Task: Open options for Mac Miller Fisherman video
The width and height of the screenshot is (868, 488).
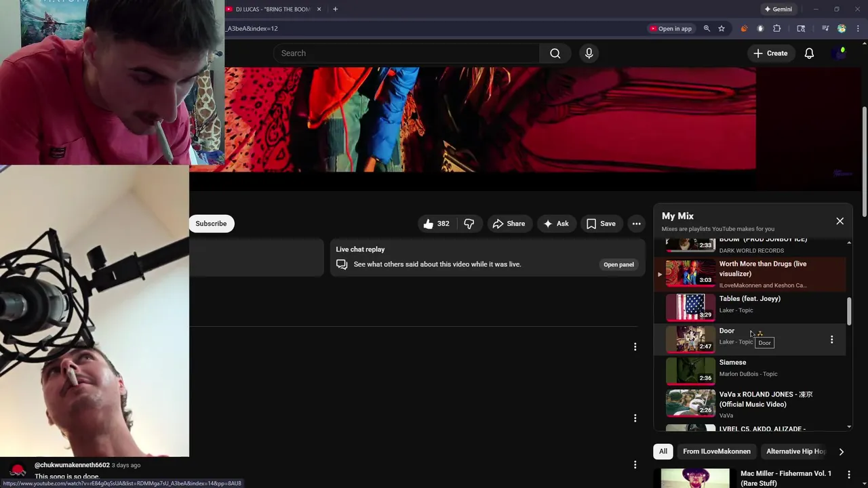Action: 848,474
